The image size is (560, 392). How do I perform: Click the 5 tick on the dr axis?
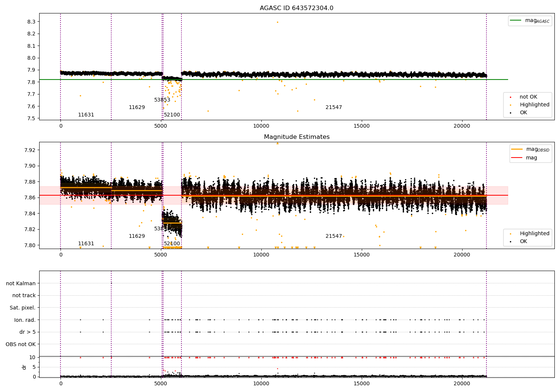(x=34, y=367)
